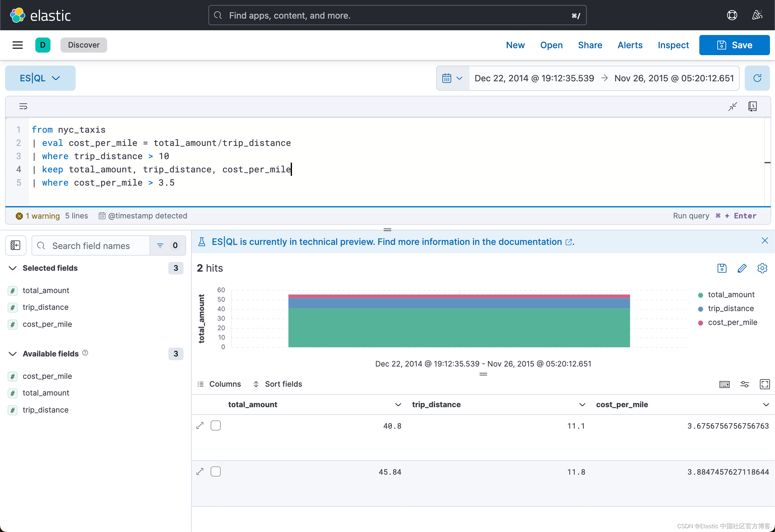Collapse the fields list sidebar
The width and height of the screenshot is (775, 532).
pos(15,246)
